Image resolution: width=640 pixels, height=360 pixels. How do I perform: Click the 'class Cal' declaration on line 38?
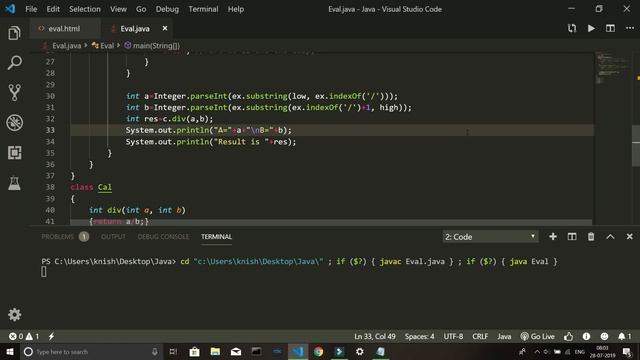pos(91,187)
